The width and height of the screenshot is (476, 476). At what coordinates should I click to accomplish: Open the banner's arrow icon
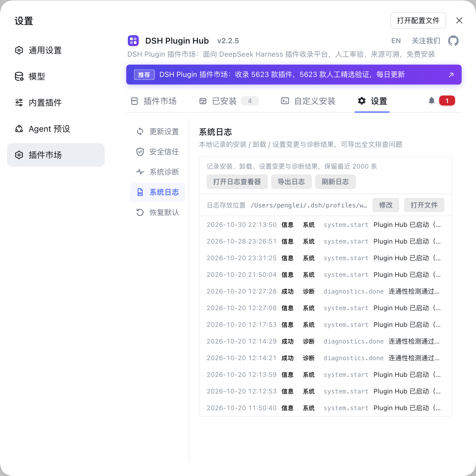451,75
